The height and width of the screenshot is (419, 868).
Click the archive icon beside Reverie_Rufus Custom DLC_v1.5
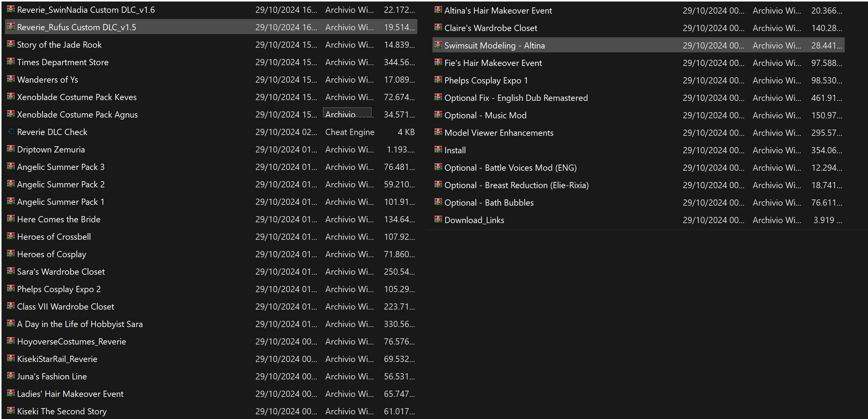tap(11, 27)
